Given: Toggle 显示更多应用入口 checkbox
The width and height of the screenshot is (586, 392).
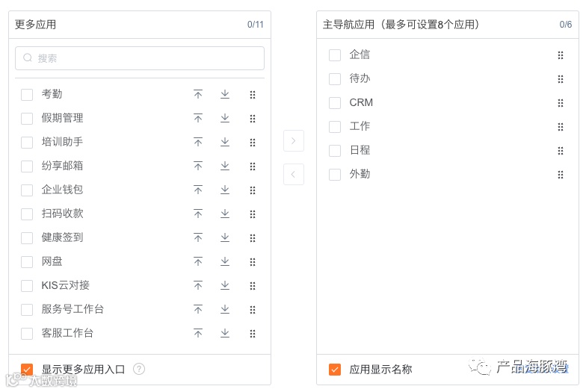Looking at the screenshot, I should pyautogui.click(x=27, y=370).
